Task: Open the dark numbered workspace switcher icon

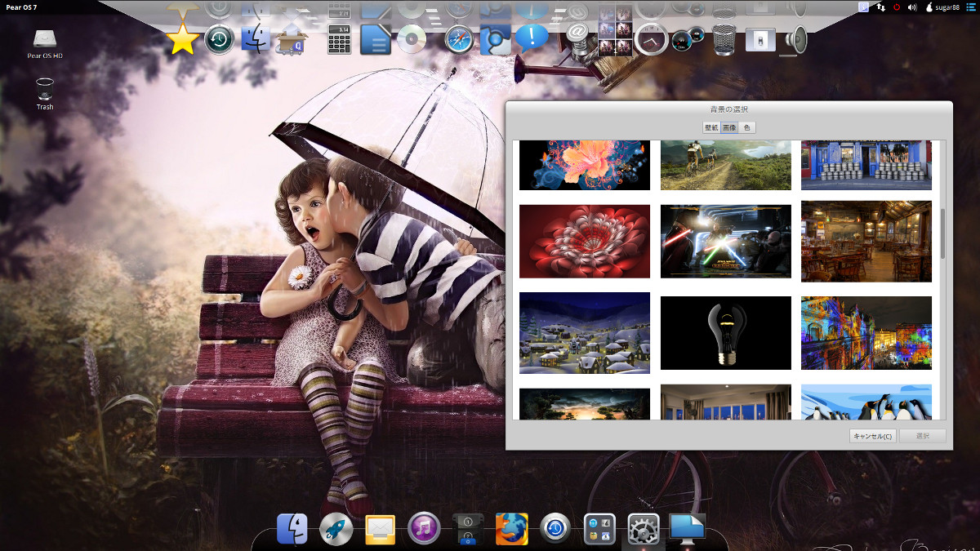Action: tap(468, 529)
